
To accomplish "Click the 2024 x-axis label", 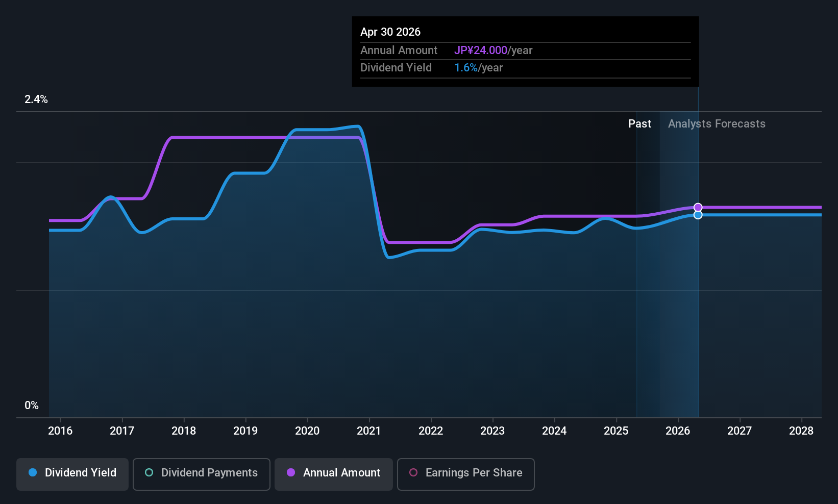I will click(x=554, y=431).
